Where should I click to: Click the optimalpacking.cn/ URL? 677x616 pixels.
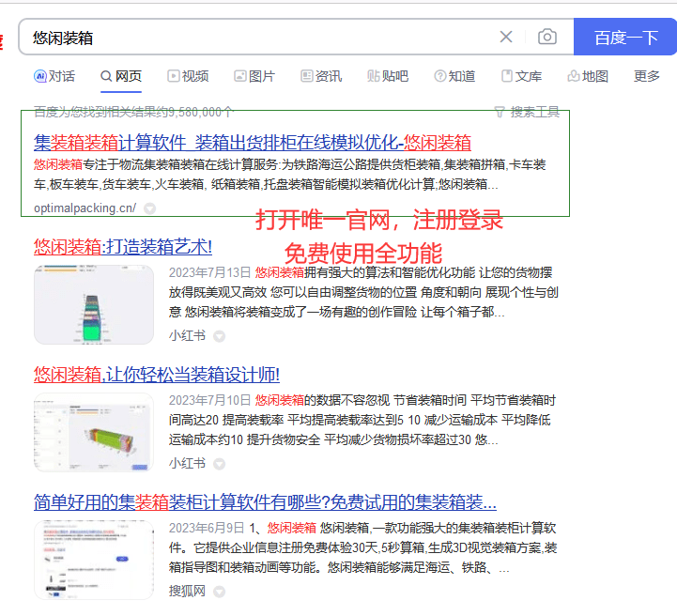(85, 208)
